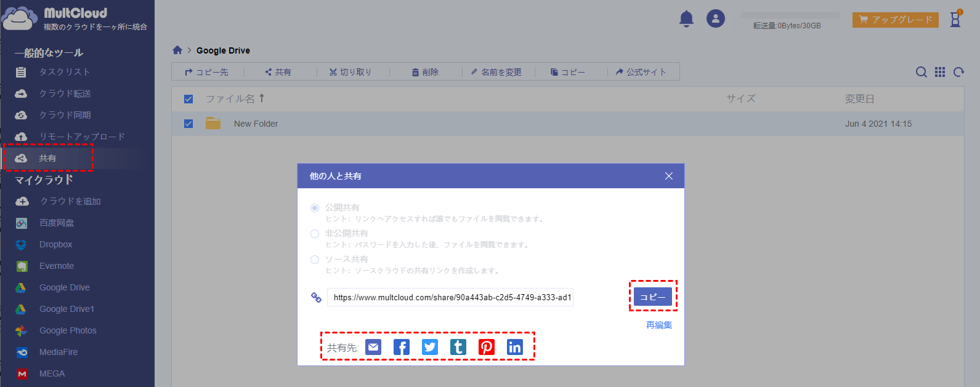Close the share dialog

(x=669, y=176)
